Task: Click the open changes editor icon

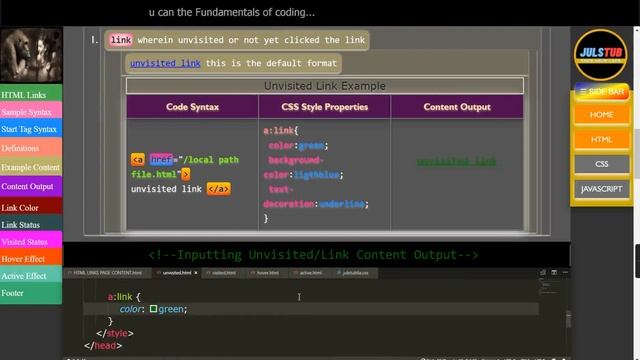Action: pos(543,272)
